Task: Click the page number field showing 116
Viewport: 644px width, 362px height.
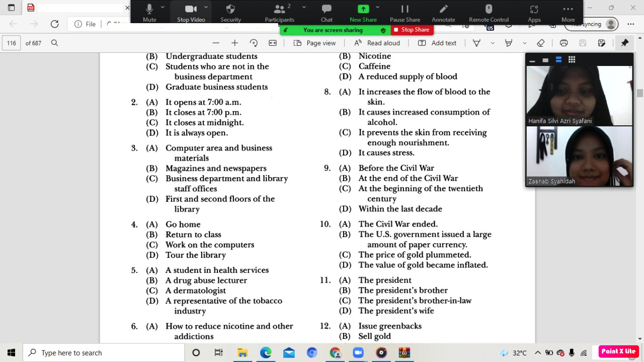Action: [x=11, y=43]
